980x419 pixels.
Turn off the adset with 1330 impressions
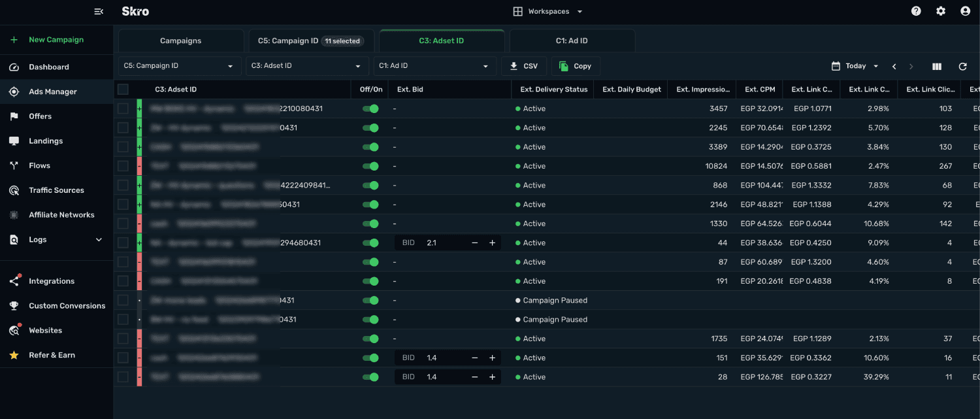click(x=370, y=224)
